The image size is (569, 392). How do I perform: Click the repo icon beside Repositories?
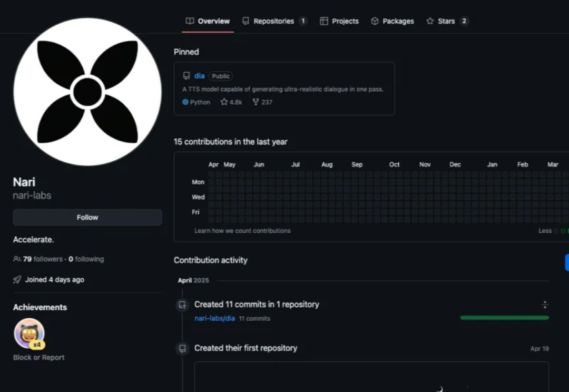pyautogui.click(x=246, y=21)
